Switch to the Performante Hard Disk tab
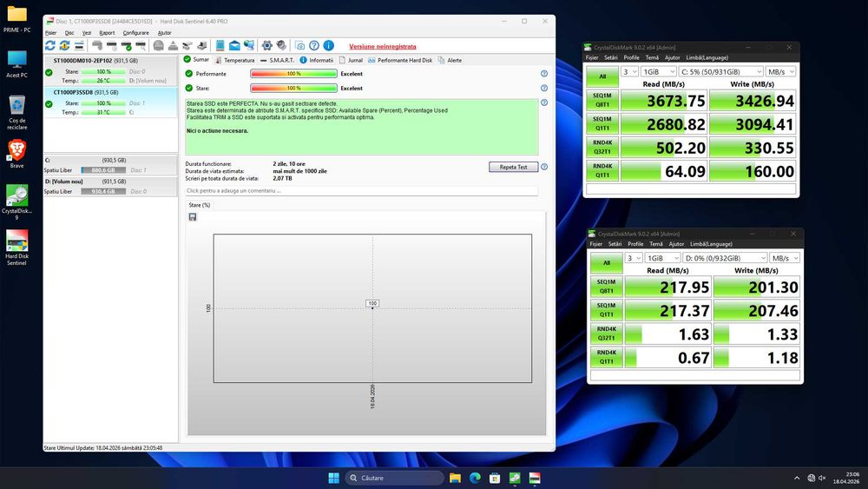The height and width of the screenshot is (489, 868). tap(399, 60)
